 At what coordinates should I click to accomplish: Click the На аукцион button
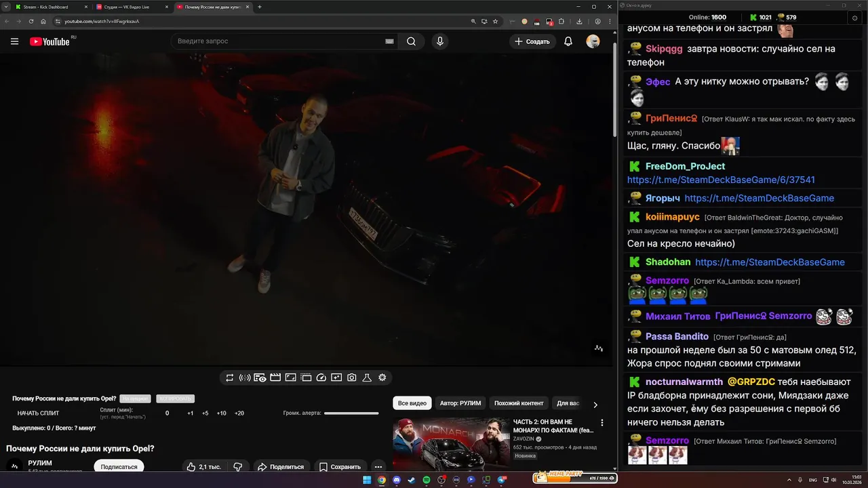click(135, 399)
